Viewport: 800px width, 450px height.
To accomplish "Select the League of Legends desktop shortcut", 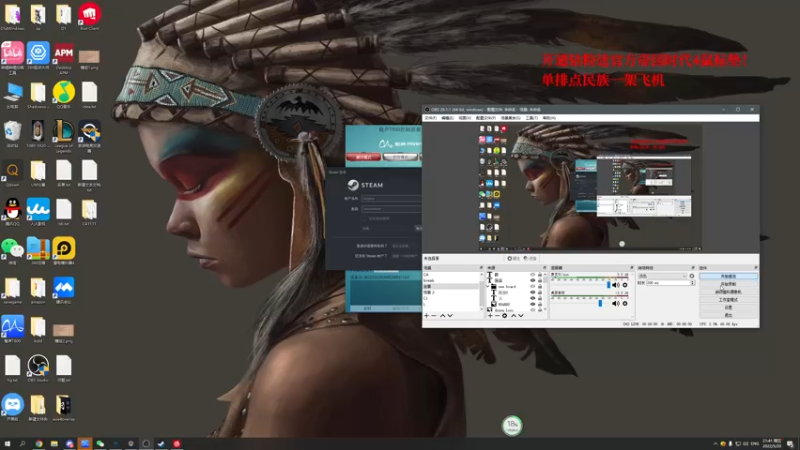I will click(64, 135).
